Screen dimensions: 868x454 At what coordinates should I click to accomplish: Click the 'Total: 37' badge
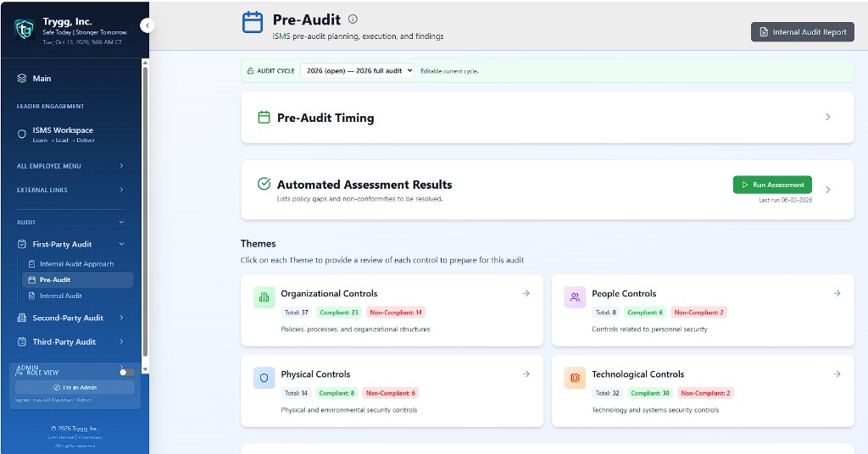coord(296,313)
